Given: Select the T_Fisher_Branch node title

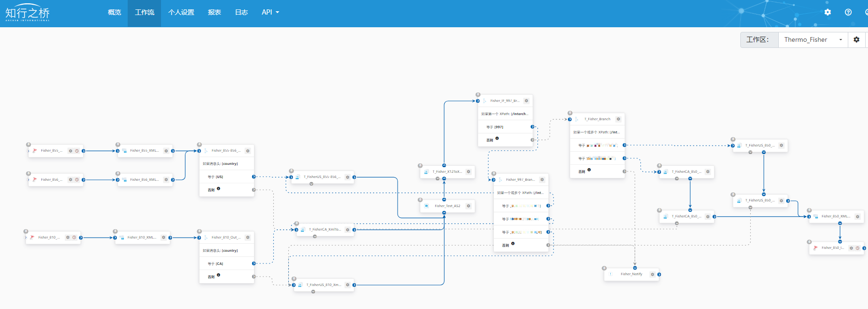Looking at the screenshot, I should click(597, 119).
